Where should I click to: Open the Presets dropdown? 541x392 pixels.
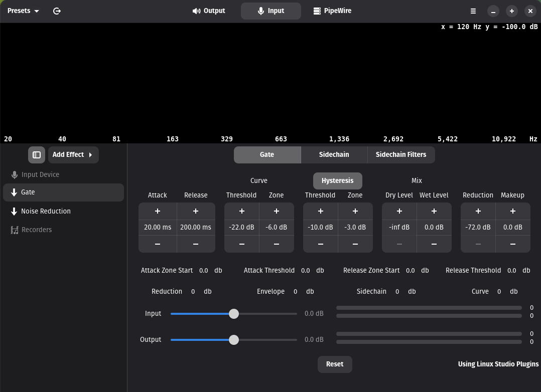pos(23,11)
